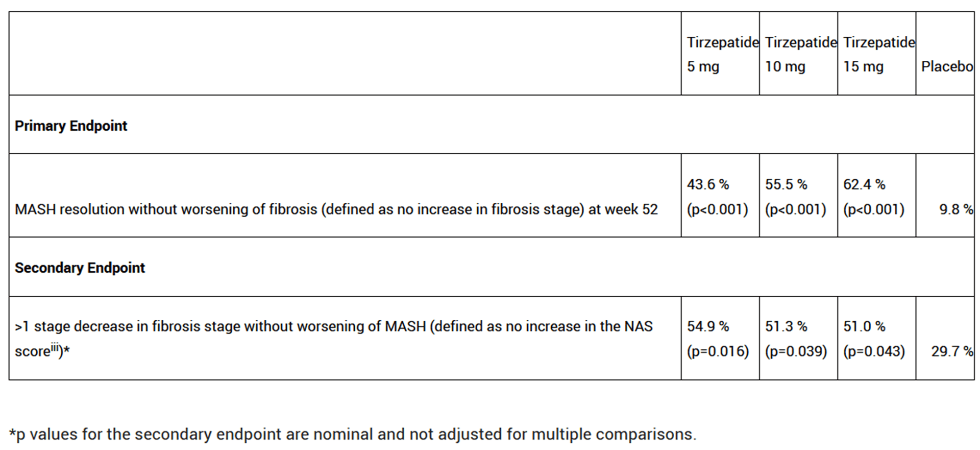Click the empty top-left header cell

pyautogui.click(x=345, y=54)
